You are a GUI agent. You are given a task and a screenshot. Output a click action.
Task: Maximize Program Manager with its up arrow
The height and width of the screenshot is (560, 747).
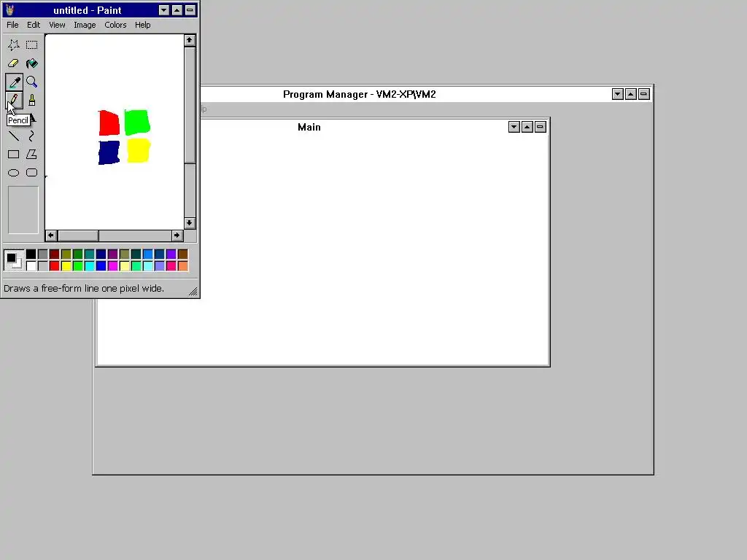pos(631,94)
